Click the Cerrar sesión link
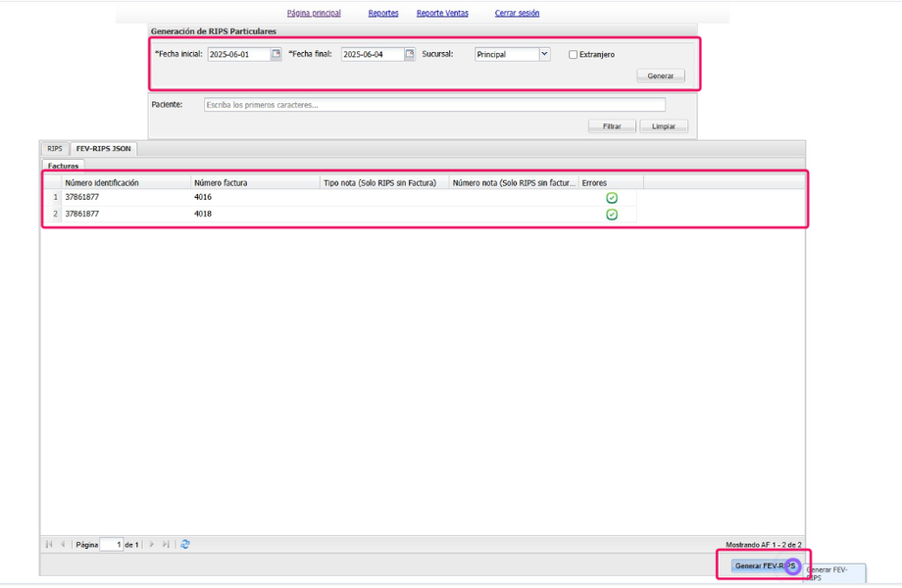The height and width of the screenshot is (588, 902). [x=517, y=13]
